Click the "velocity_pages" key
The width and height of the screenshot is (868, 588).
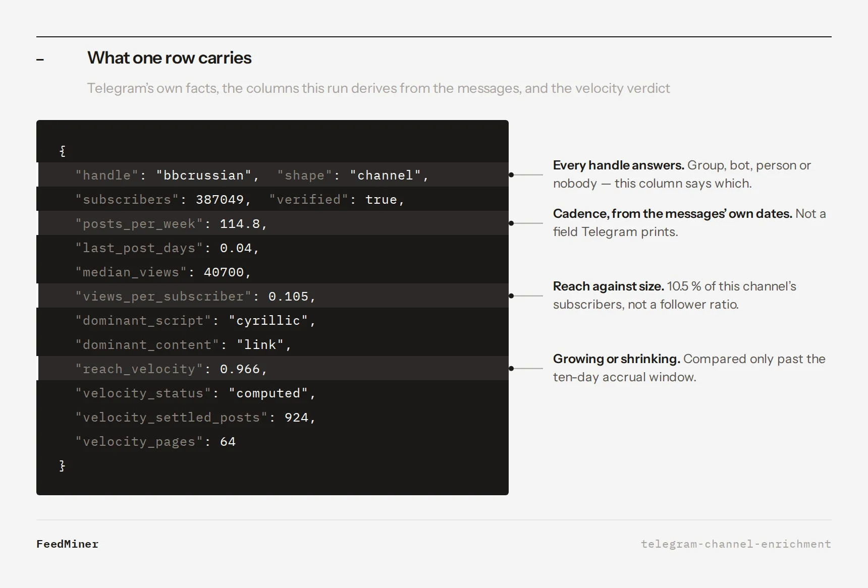click(139, 441)
